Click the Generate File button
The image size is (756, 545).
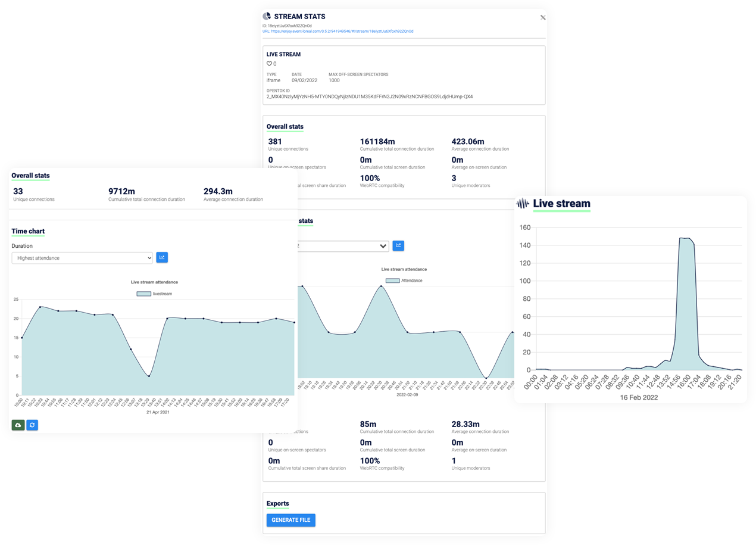[291, 520]
